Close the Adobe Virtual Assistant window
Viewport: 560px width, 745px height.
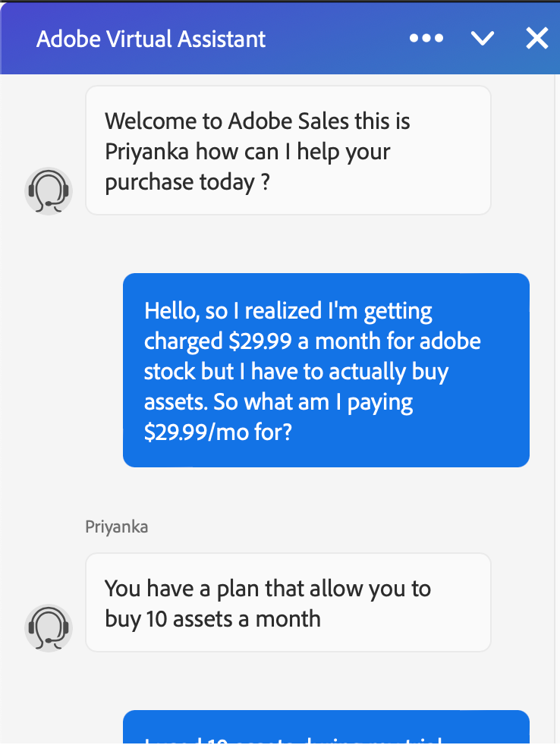click(x=536, y=38)
